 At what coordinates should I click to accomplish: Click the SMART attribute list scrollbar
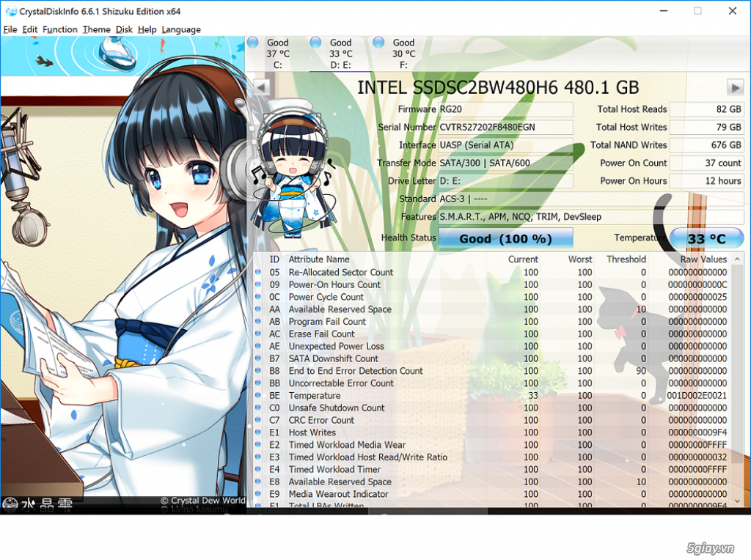click(737, 381)
